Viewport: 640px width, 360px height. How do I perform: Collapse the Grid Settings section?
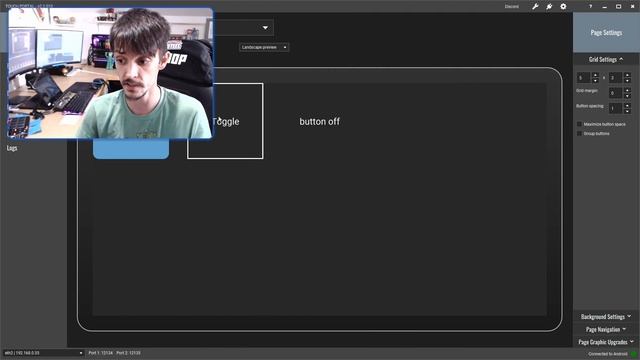[x=606, y=60]
